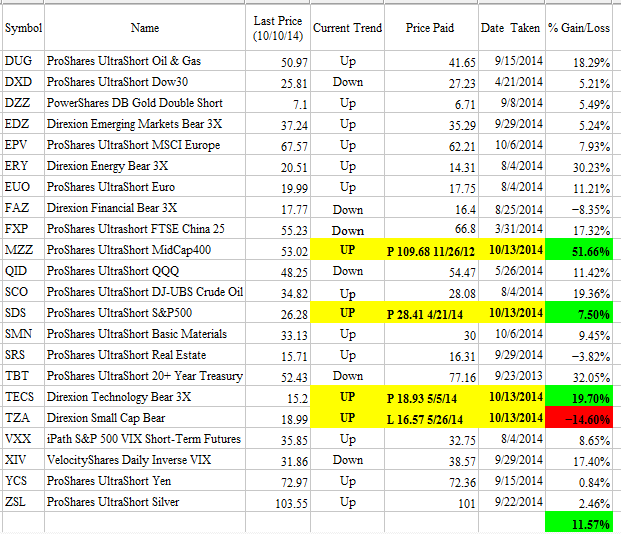The height and width of the screenshot is (534, 621).
Task: Select the YCS symbol cell
Action: 23,481
